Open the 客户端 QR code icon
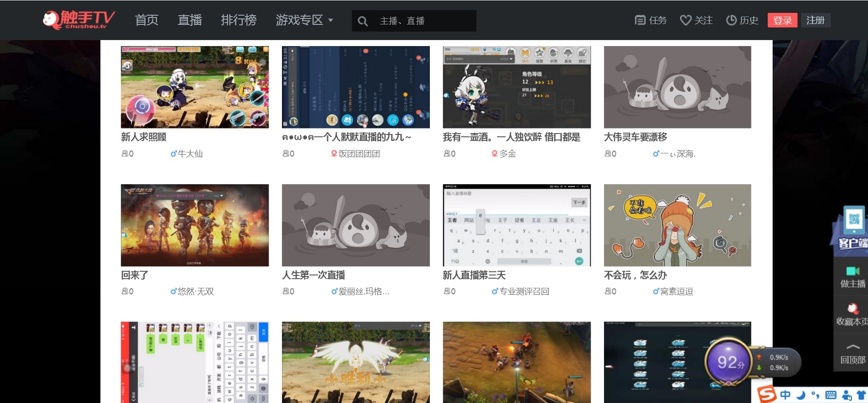Image resolution: width=868 pixels, height=403 pixels. coord(854,220)
